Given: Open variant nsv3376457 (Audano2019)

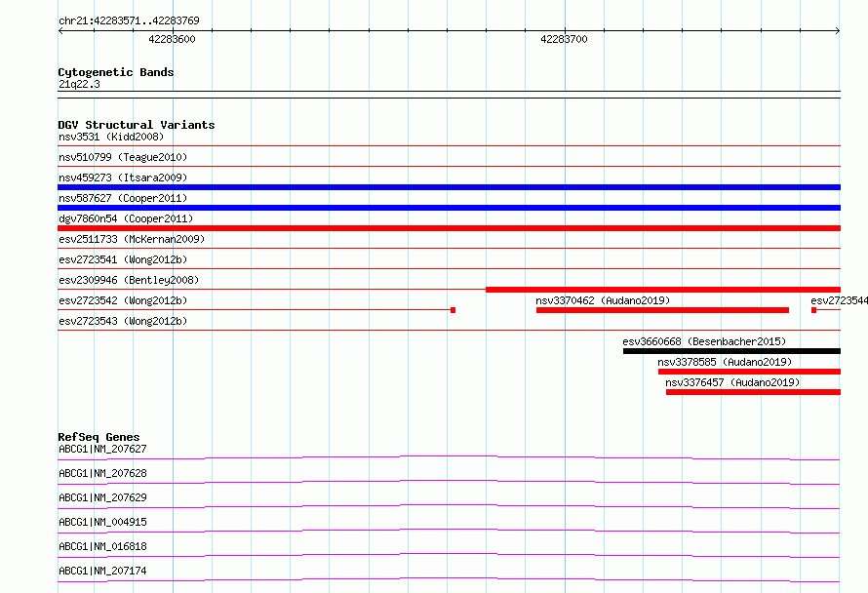Looking at the screenshot, I should (732, 382).
